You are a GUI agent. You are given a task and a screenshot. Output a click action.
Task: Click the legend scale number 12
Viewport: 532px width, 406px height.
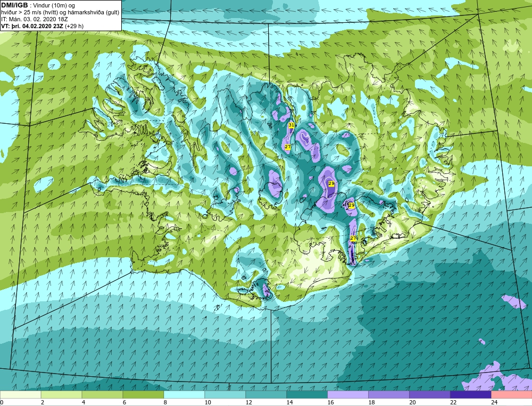248,402
